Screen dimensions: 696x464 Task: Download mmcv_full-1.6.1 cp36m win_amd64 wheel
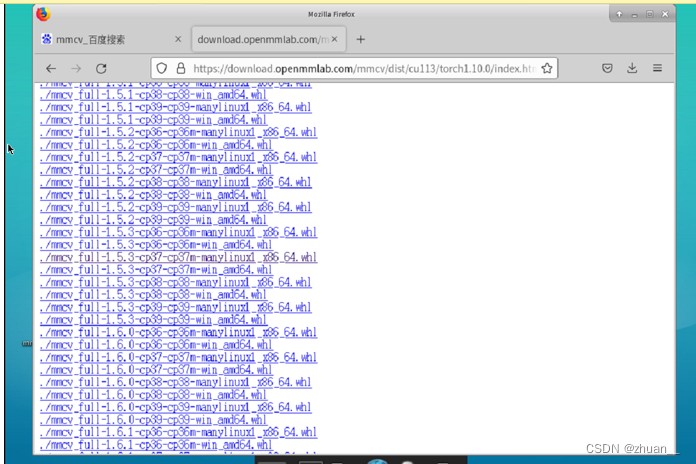(156, 444)
